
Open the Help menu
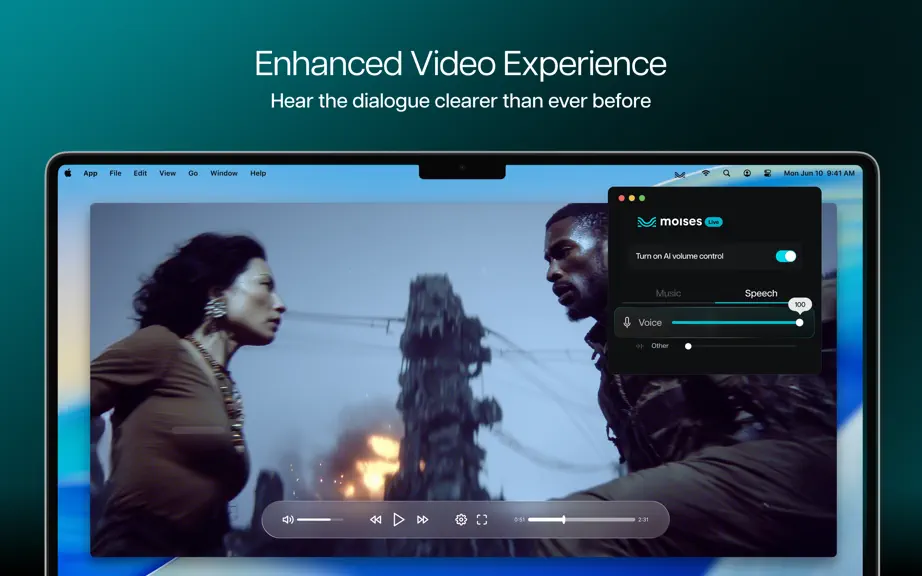(x=258, y=173)
